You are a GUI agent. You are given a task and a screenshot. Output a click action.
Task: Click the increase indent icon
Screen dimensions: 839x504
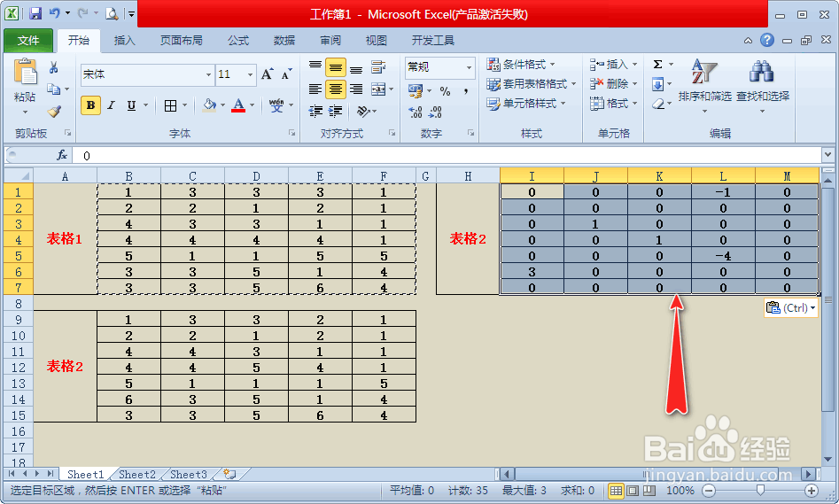(x=336, y=112)
